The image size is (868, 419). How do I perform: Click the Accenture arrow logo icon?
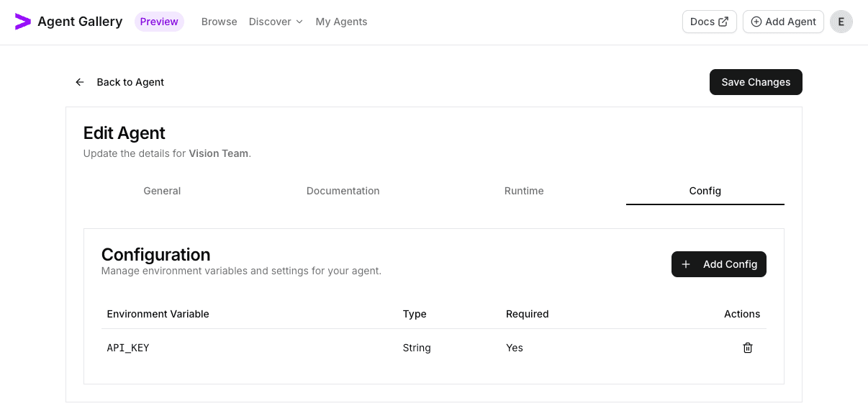point(22,21)
